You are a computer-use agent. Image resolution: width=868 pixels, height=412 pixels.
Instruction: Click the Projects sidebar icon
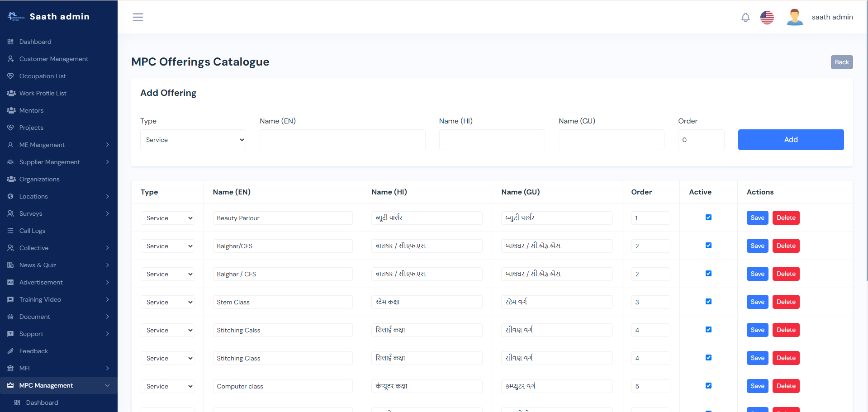[10, 128]
